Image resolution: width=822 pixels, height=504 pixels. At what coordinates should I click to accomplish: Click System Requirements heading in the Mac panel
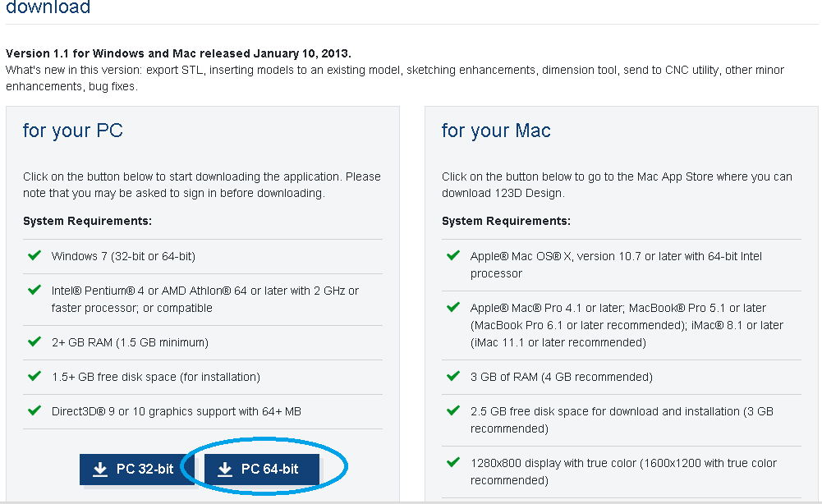(506, 221)
